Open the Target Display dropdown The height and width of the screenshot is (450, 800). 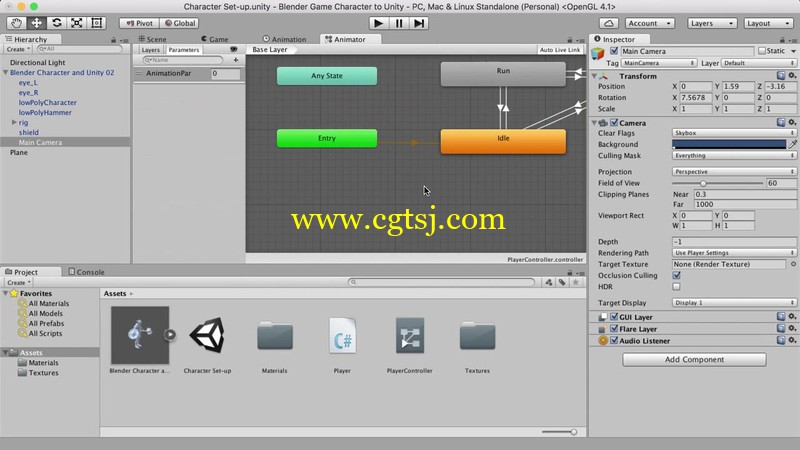point(734,303)
